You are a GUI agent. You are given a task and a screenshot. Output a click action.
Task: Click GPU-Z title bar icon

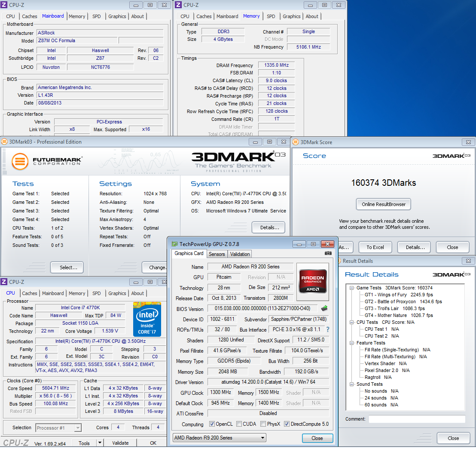click(x=174, y=244)
